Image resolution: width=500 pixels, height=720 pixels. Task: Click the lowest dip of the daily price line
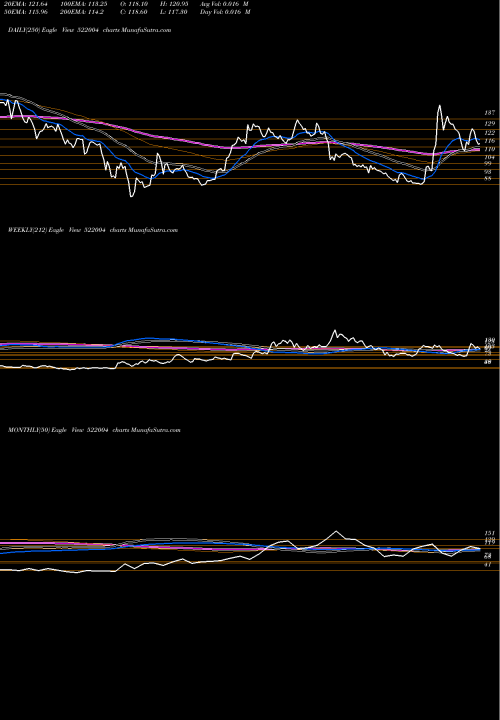132,196
